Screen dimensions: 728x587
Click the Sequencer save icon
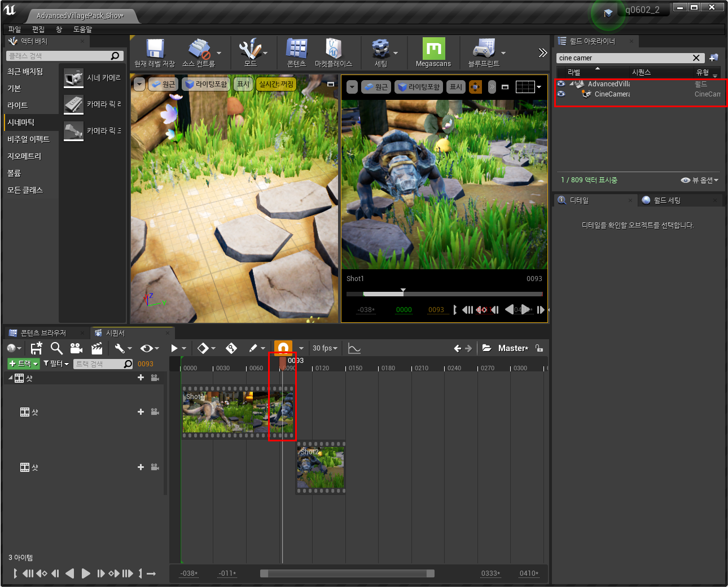pyautogui.click(x=37, y=348)
